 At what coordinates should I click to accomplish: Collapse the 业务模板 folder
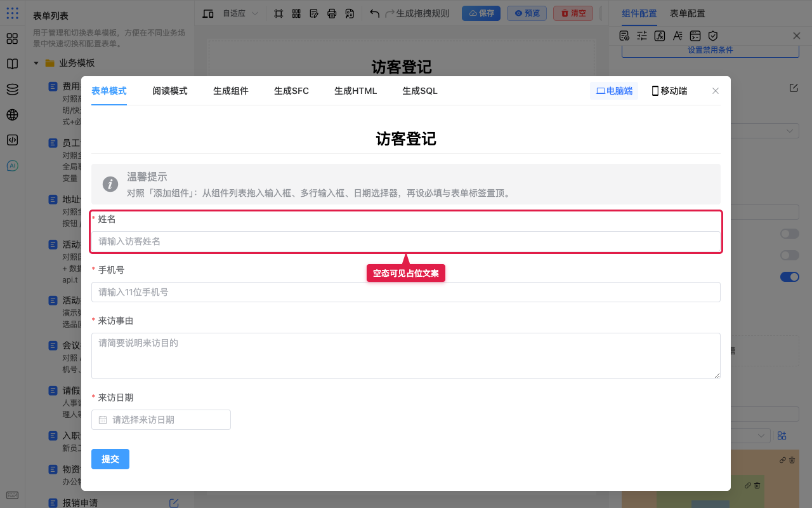[x=36, y=63]
